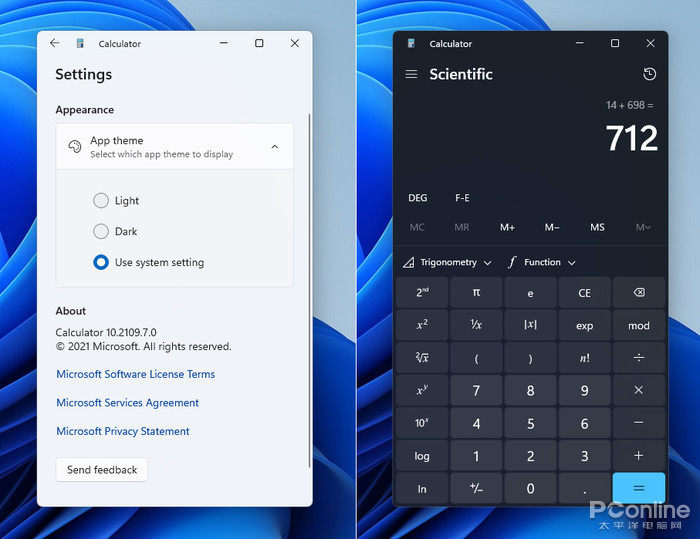The height and width of the screenshot is (539, 700).
Task: Click the MC memory clear button
Action: (x=417, y=227)
